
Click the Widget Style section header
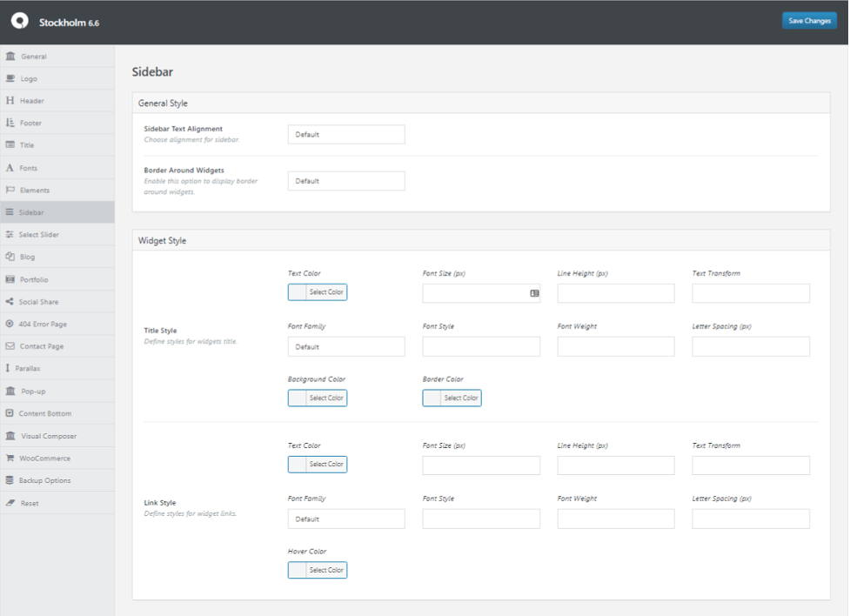[x=481, y=240]
